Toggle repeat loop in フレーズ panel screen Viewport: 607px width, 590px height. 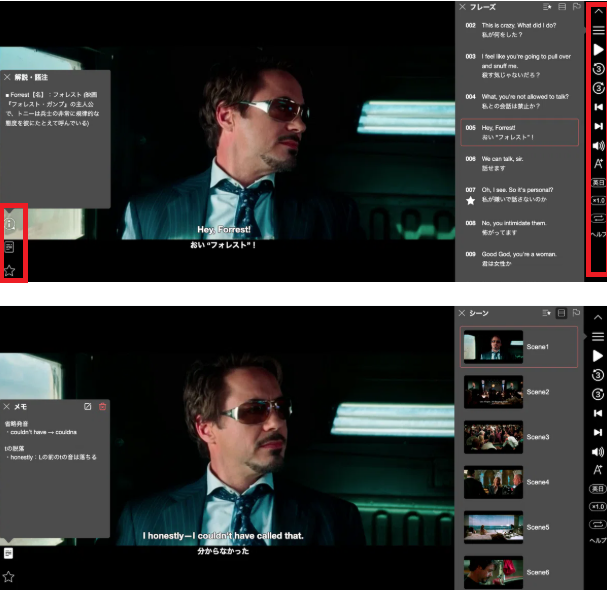tap(598, 218)
